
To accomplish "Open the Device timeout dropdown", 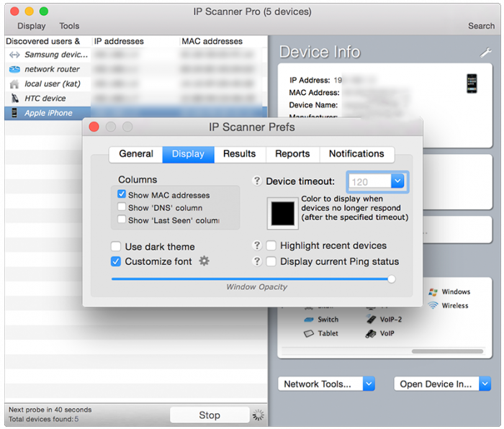I will click(398, 182).
